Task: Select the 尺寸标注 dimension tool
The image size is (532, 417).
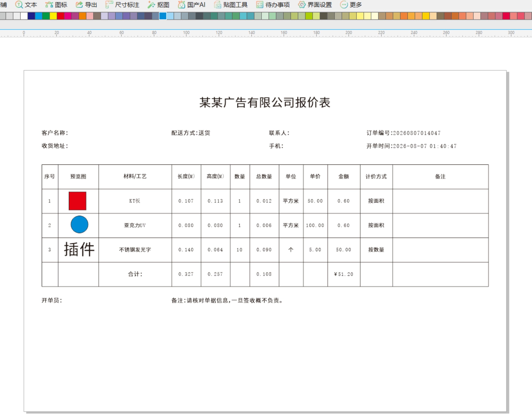Action: pos(122,5)
